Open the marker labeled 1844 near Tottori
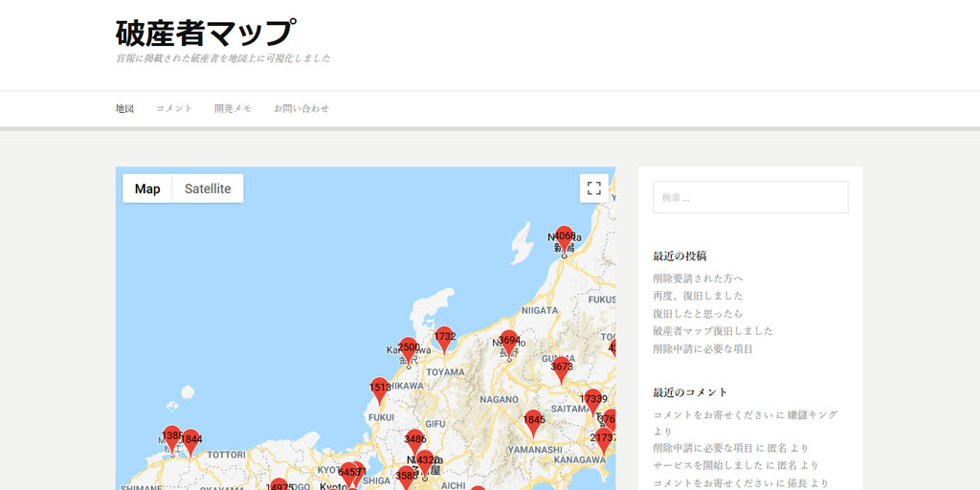980x490 pixels. tap(190, 441)
